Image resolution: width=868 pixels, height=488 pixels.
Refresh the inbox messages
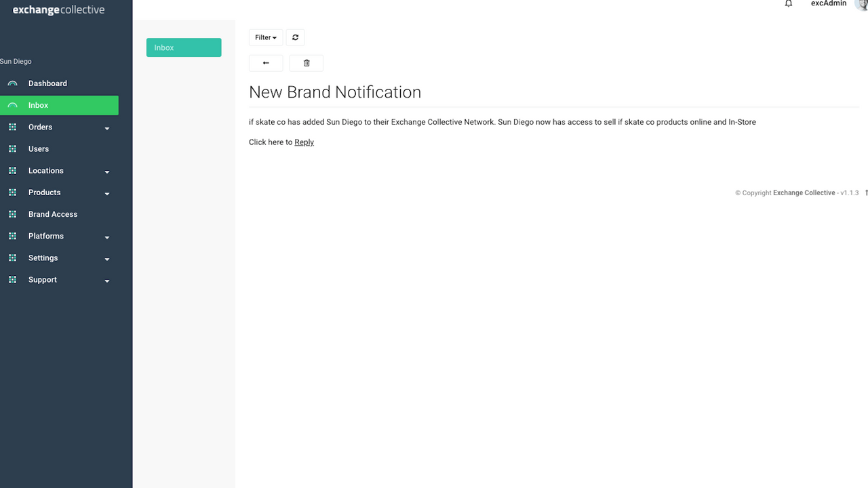pos(295,37)
